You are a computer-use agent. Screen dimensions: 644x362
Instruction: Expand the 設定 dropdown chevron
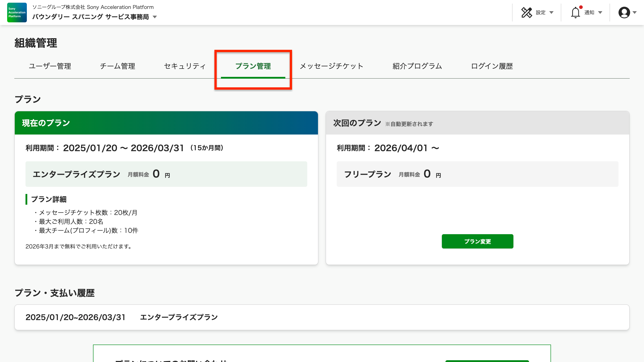[551, 13]
